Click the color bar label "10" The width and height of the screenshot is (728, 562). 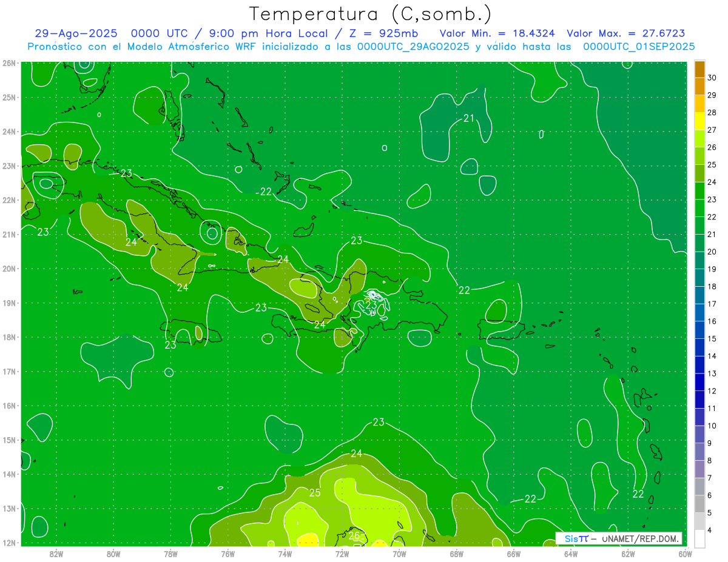(712, 426)
